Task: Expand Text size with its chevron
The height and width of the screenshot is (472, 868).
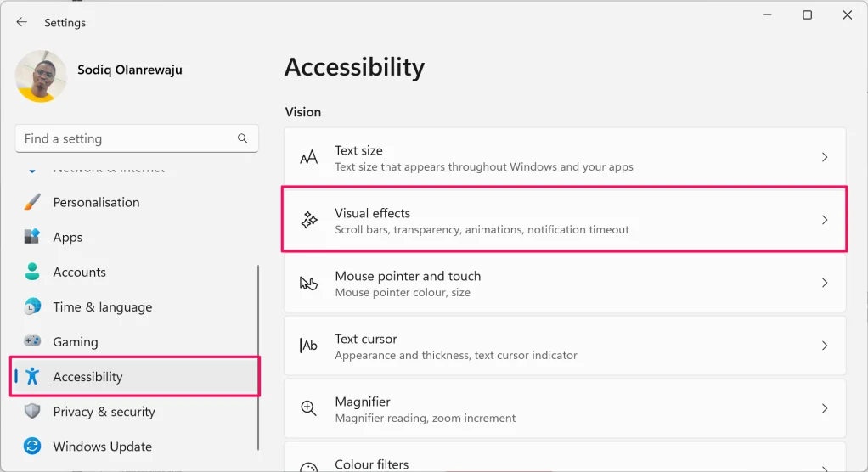Action: (824, 158)
